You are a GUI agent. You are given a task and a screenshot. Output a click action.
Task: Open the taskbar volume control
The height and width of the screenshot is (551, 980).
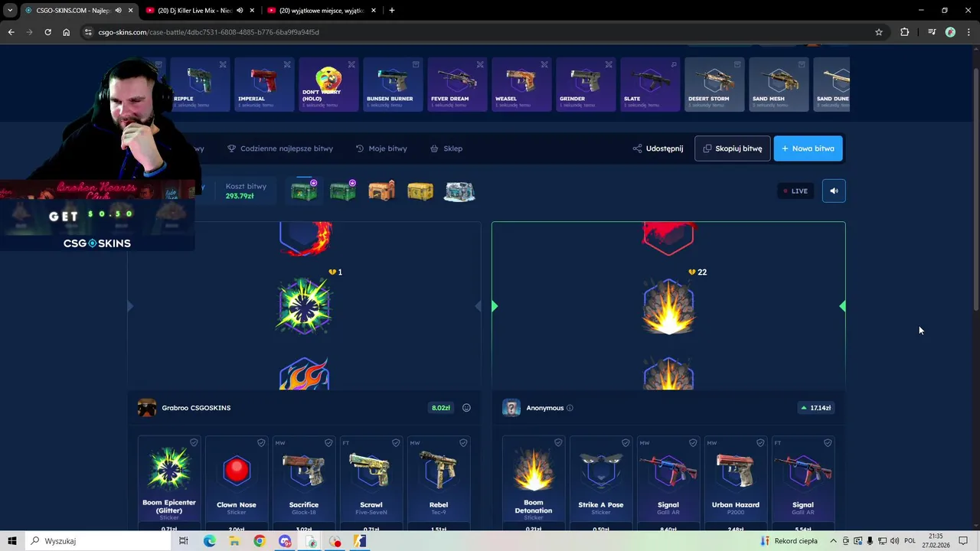[x=894, y=541]
